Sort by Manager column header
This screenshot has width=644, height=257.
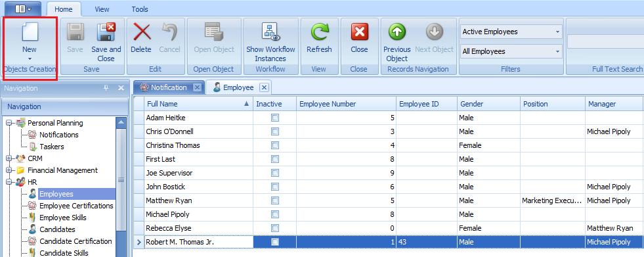pos(614,104)
